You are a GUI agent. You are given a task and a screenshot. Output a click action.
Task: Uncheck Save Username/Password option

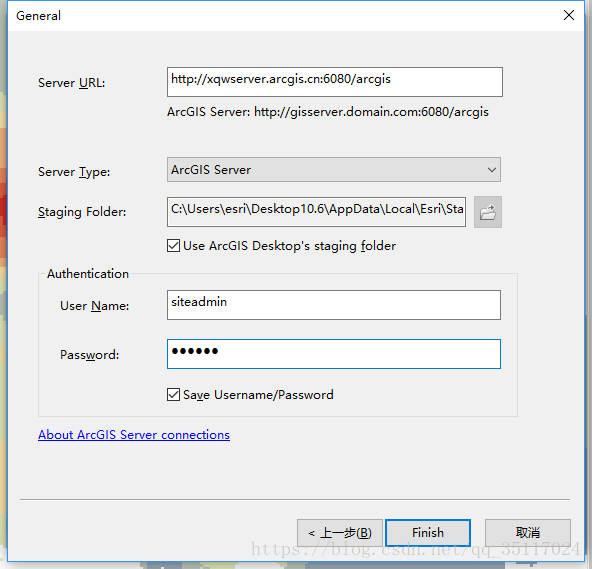click(173, 395)
